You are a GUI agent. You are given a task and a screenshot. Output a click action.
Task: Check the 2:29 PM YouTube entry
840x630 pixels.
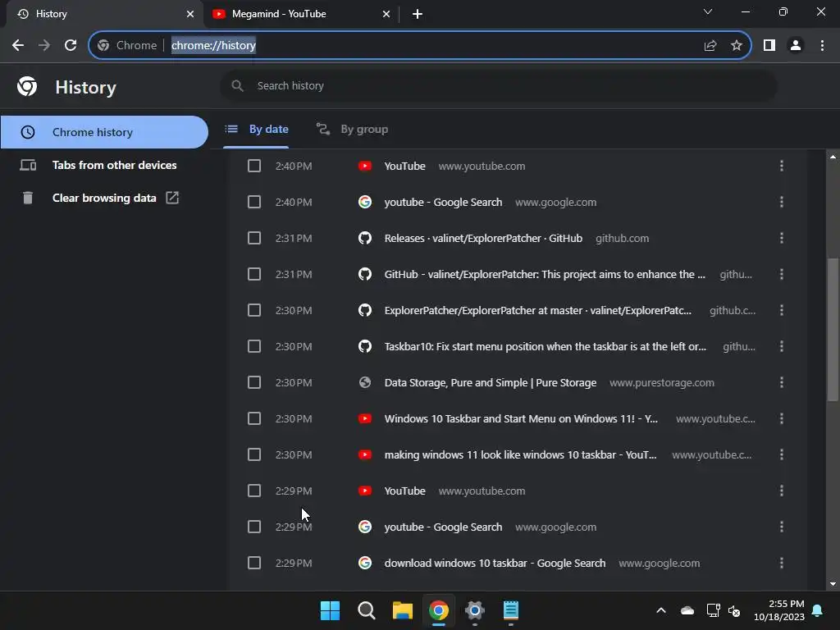(254, 491)
